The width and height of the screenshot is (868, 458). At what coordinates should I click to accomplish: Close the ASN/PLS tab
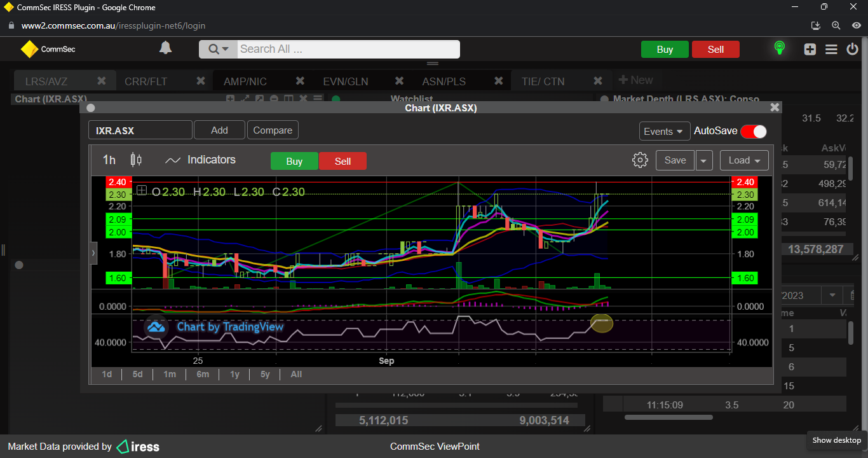[498, 81]
